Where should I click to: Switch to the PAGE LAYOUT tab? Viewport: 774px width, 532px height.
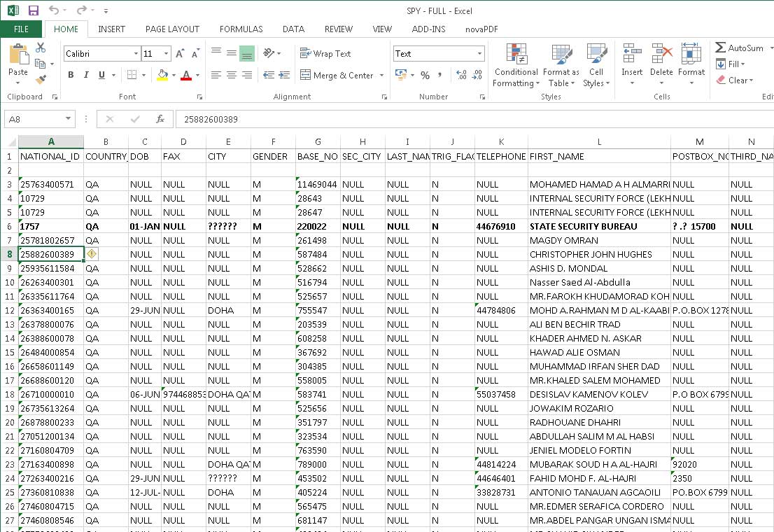click(172, 29)
